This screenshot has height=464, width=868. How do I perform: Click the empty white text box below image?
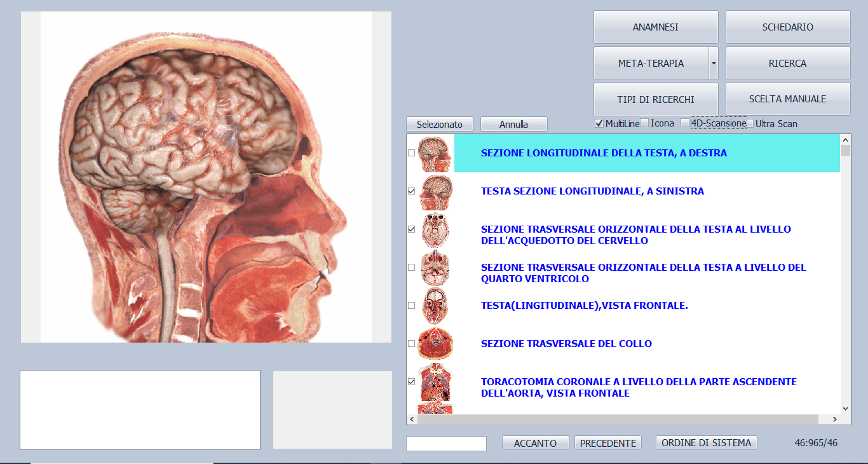[x=140, y=410]
